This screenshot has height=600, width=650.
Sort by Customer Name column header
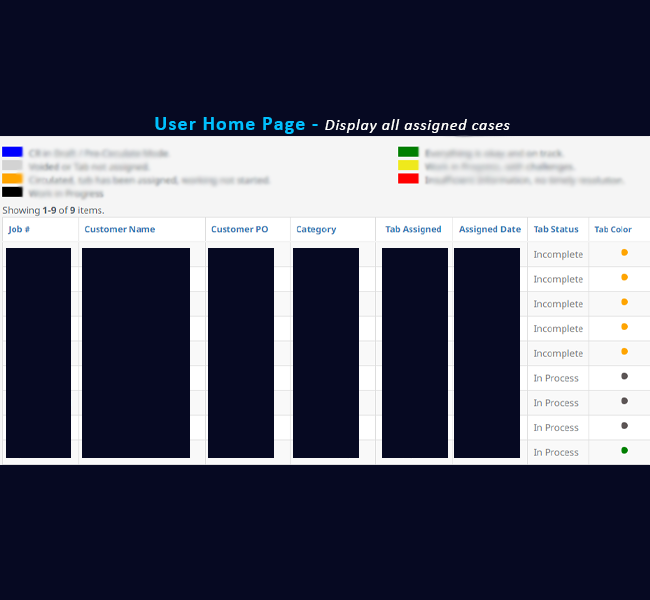point(119,230)
